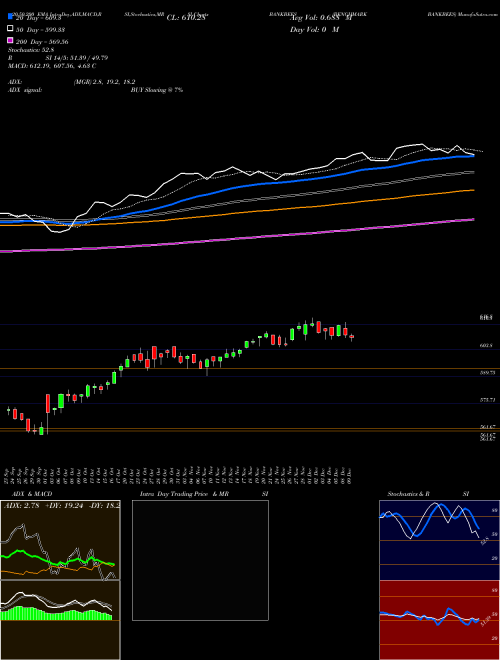Click the 603.8 price axis label
This screenshot has height=660, width=500.
pyautogui.click(x=487, y=346)
